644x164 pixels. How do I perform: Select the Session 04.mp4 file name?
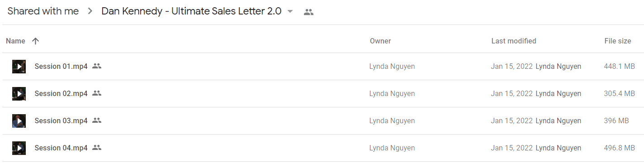[x=61, y=148]
